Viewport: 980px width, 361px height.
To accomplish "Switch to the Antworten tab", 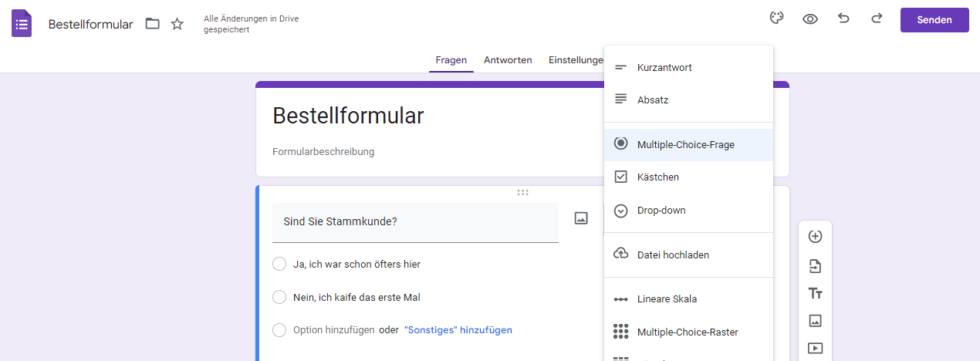I will tap(508, 60).
